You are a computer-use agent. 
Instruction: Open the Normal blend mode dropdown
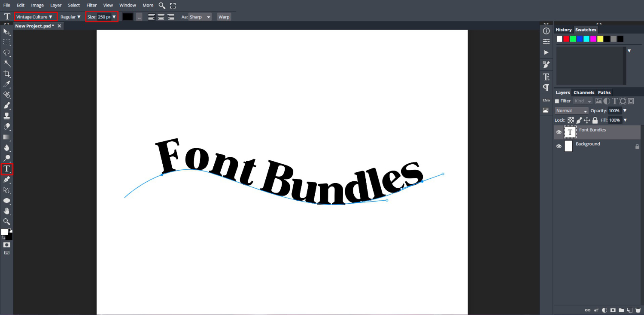pyautogui.click(x=571, y=111)
